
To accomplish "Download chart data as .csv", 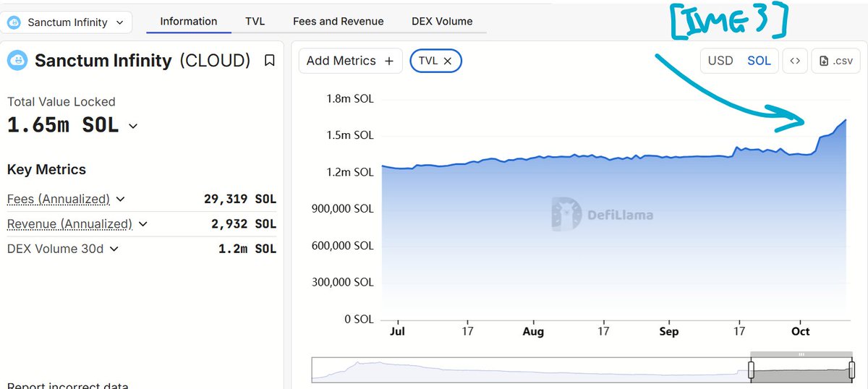I will [835, 61].
